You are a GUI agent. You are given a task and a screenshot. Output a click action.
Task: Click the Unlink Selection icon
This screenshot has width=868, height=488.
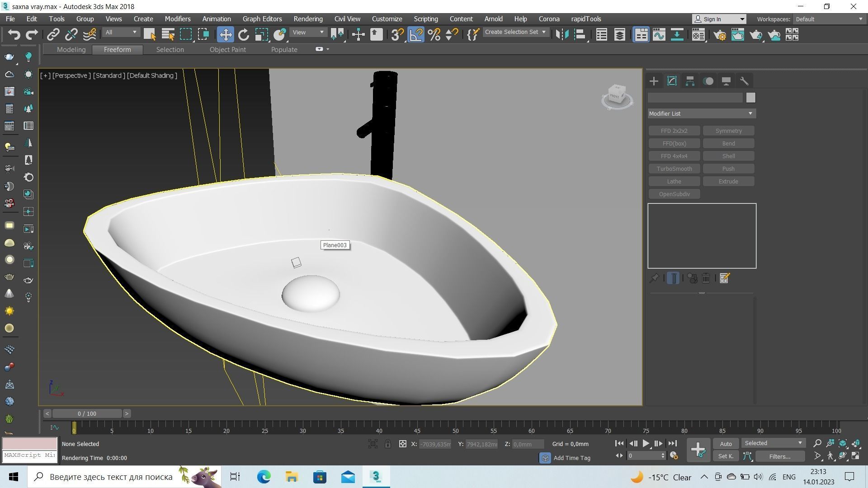[x=71, y=34]
